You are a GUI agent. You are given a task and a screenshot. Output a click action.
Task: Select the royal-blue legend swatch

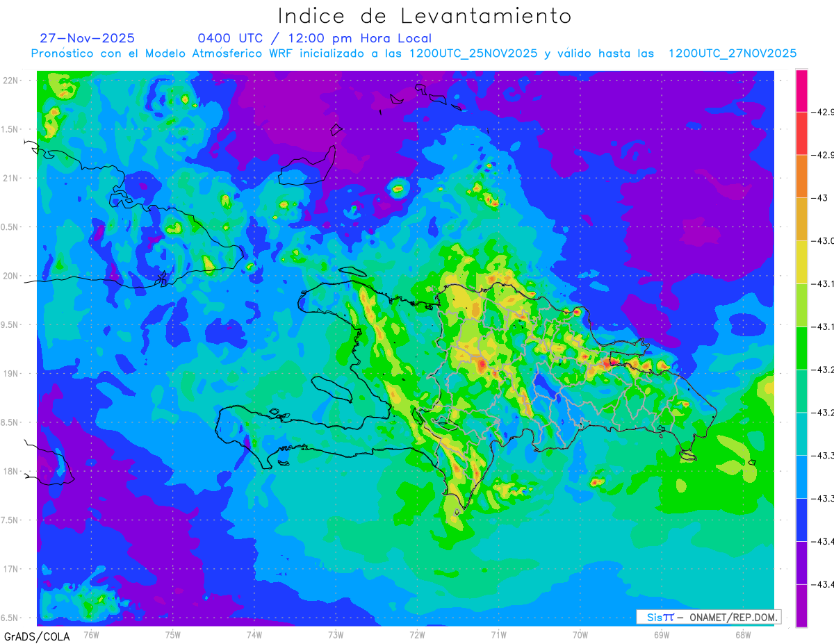pyautogui.click(x=801, y=520)
